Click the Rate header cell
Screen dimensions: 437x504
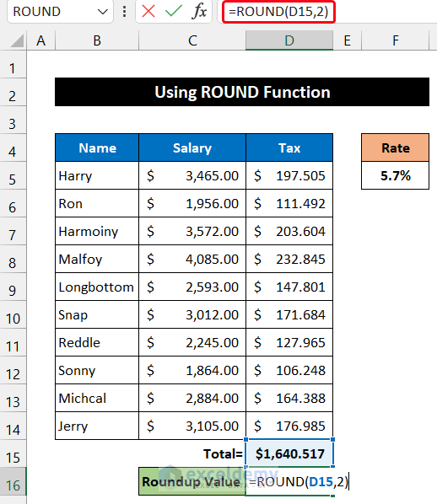pos(395,147)
